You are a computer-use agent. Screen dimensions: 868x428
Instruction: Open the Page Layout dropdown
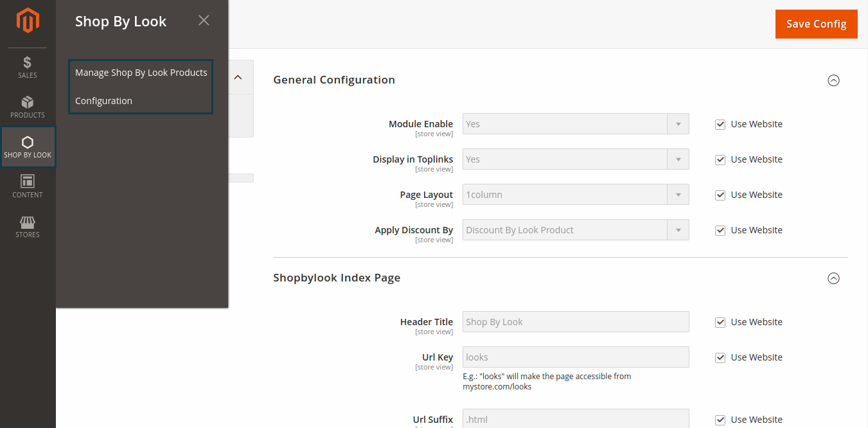576,195
